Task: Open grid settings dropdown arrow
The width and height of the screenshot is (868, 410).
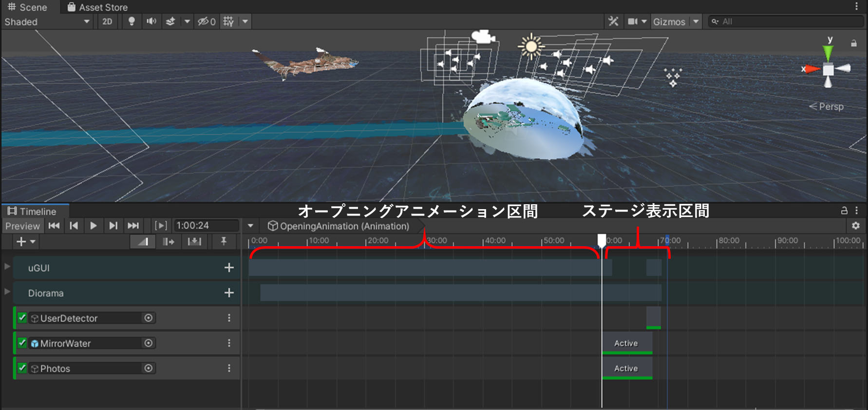Action: (x=245, y=21)
